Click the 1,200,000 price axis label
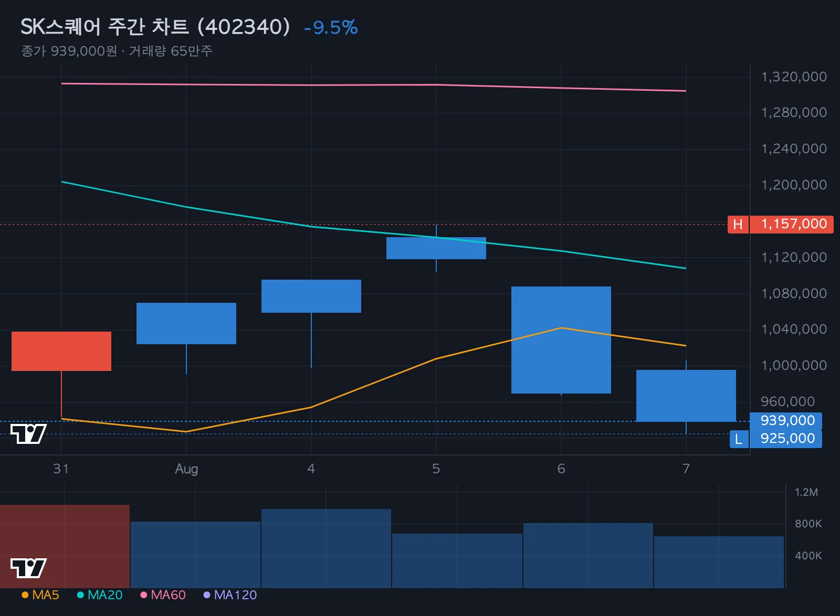 794,185
